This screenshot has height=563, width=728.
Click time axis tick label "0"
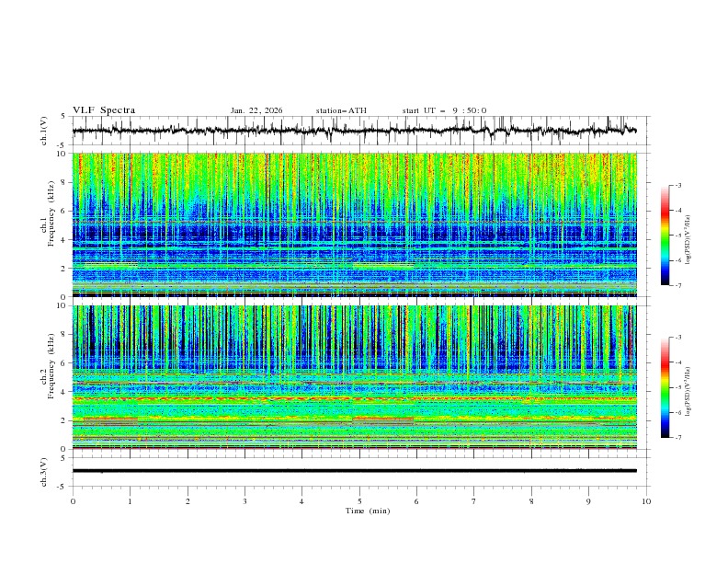(x=73, y=501)
